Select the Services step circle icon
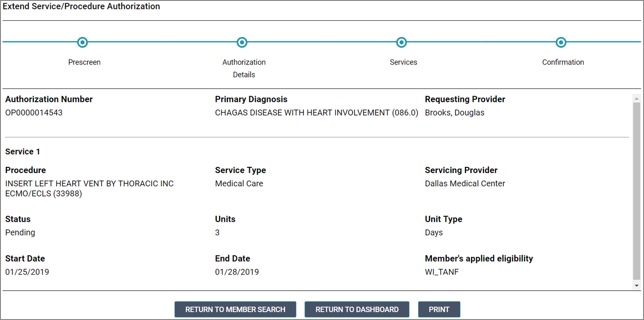The image size is (644, 320). [401, 42]
